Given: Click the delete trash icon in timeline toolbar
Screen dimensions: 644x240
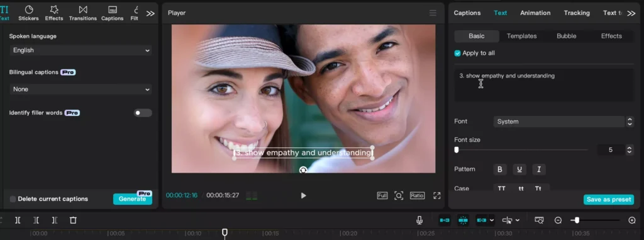Looking at the screenshot, I should click(73, 220).
